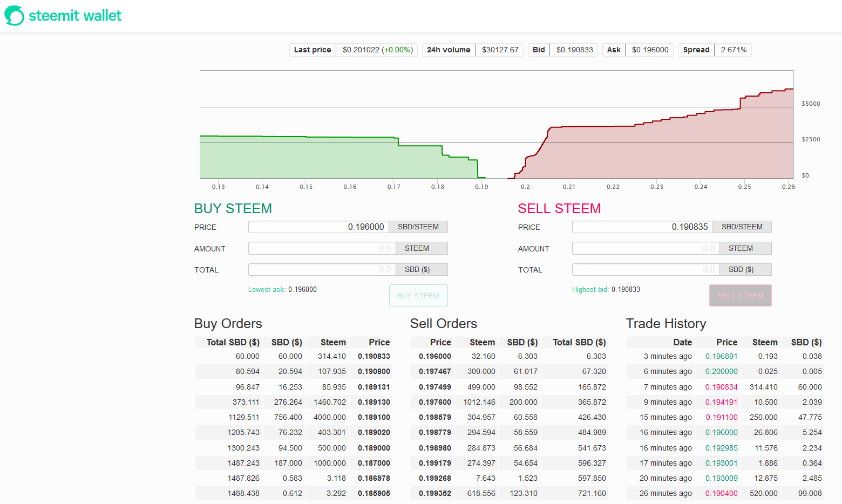Select sell order priced 0.198579
This screenshot has width=842, height=504.
[509, 417]
